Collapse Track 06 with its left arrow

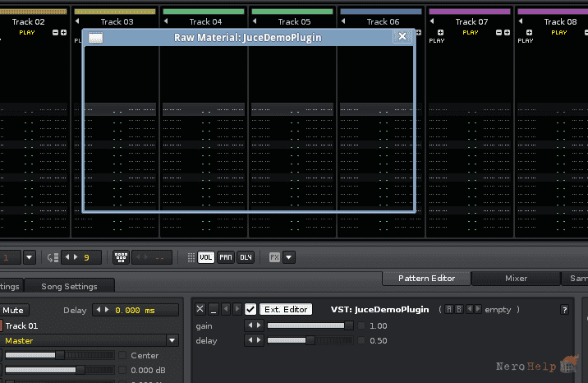click(343, 21)
